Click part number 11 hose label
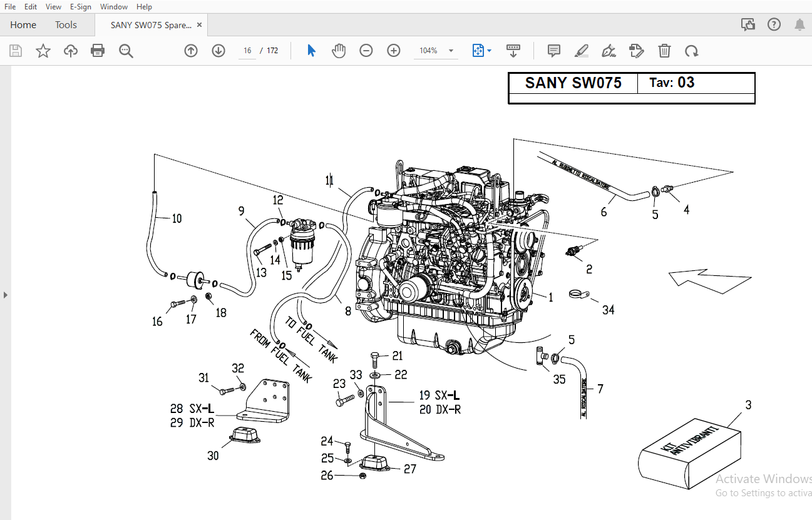This screenshot has height=520, width=812. 329,181
